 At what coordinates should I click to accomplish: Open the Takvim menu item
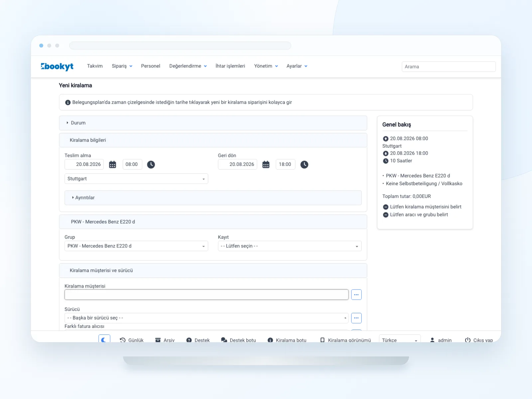point(95,66)
